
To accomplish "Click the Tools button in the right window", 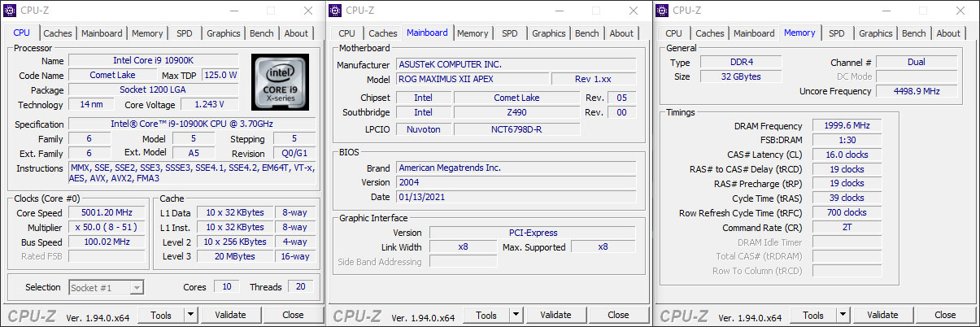I will [x=815, y=315].
